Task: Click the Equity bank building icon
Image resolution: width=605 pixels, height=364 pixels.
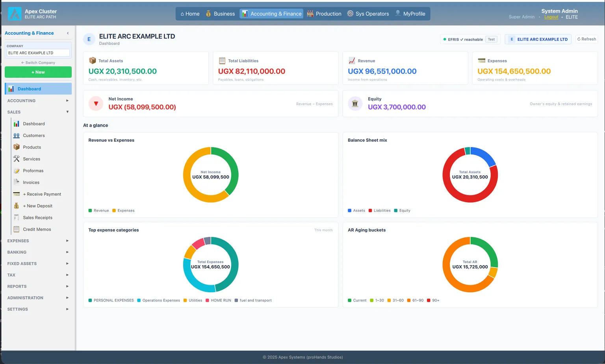Action: [355, 104]
